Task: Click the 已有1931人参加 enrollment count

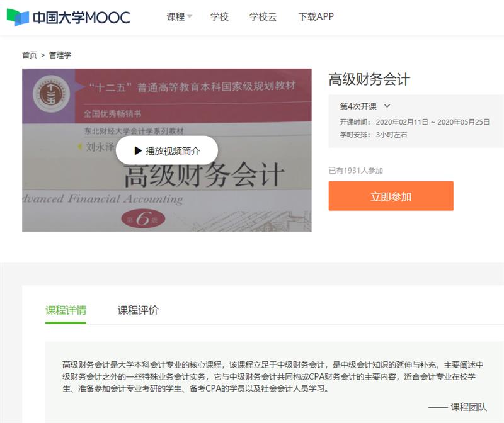Action: click(355, 171)
